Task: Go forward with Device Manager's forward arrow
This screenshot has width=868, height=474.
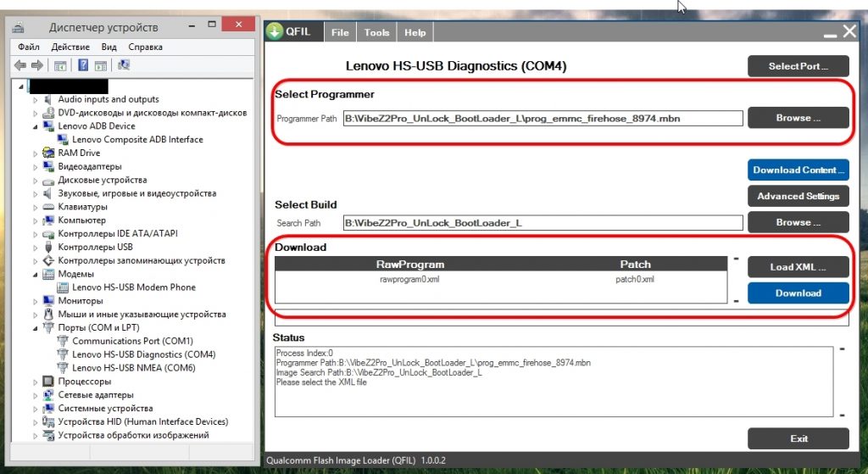Action: pos(37,65)
